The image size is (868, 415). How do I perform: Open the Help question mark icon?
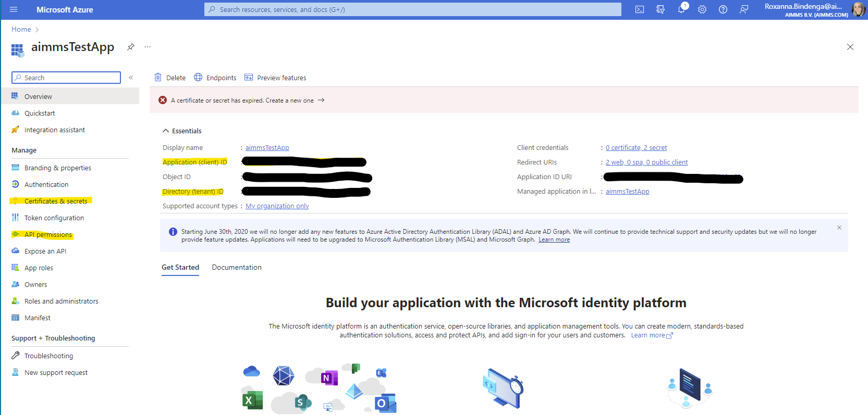[723, 9]
